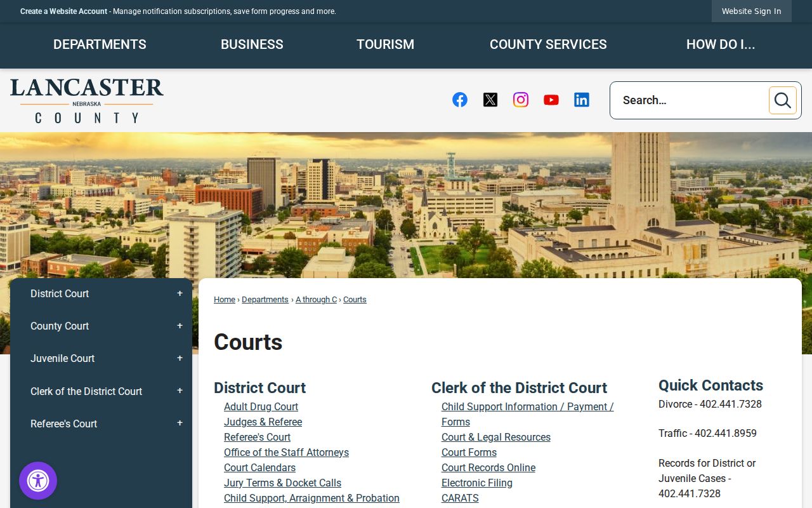This screenshot has width=812, height=508.
Task: Open the Judges & Referee link
Action: point(263,422)
